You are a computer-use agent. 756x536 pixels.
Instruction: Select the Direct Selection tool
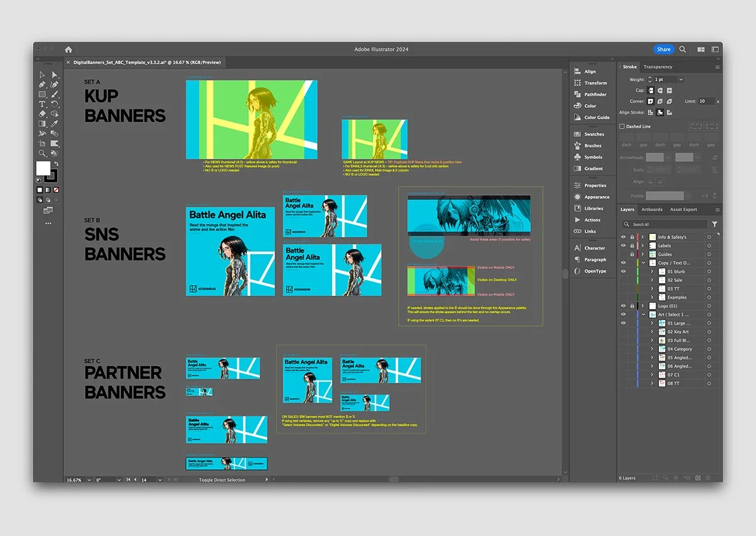point(54,75)
